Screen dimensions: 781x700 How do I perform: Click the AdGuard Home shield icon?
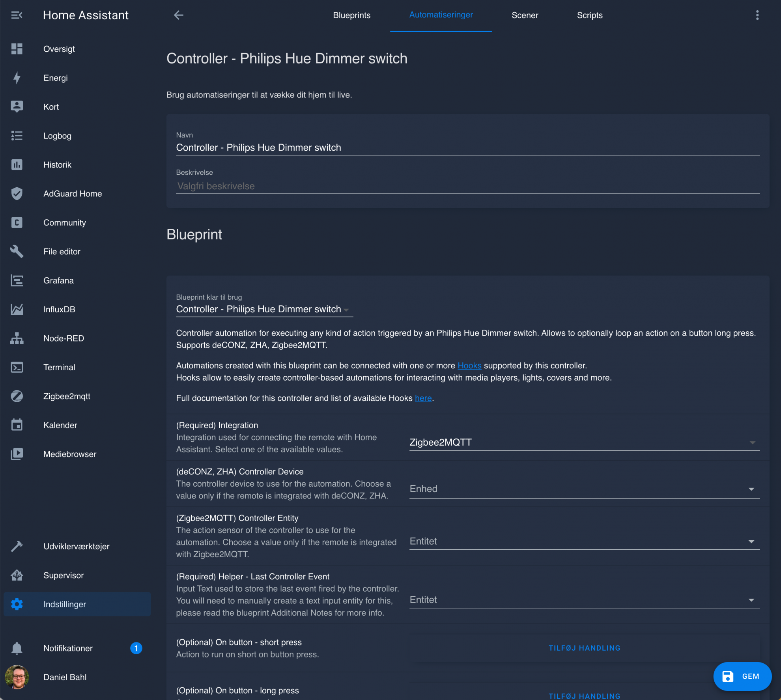click(x=17, y=194)
